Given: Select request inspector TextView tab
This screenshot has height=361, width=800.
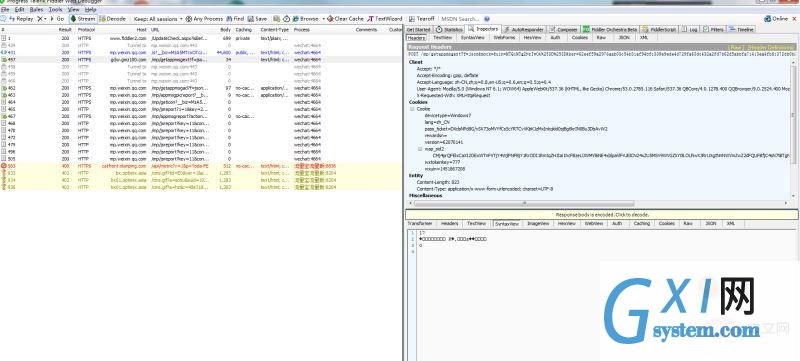Looking at the screenshot, I should [442, 38].
